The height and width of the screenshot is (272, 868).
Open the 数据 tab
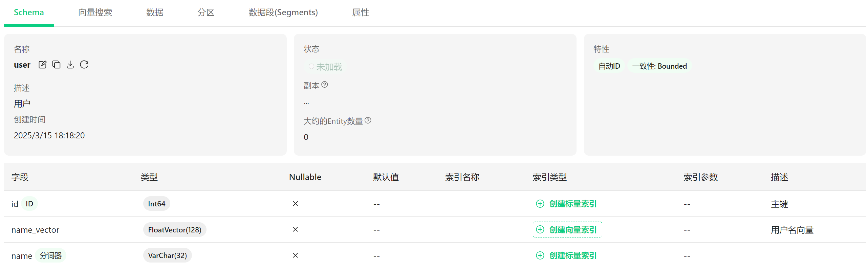[x=155, y=13]
